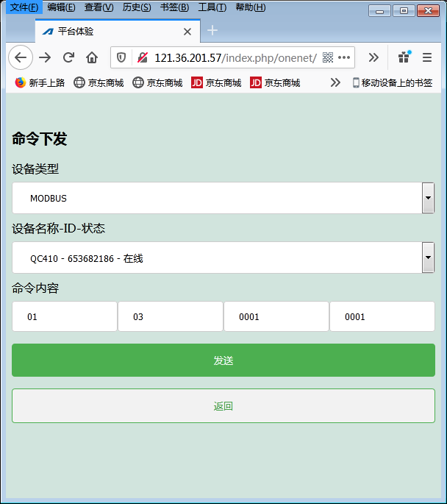Show more toolbar items chevron
Screen dimensions: 447x504
tap(373, 58)
